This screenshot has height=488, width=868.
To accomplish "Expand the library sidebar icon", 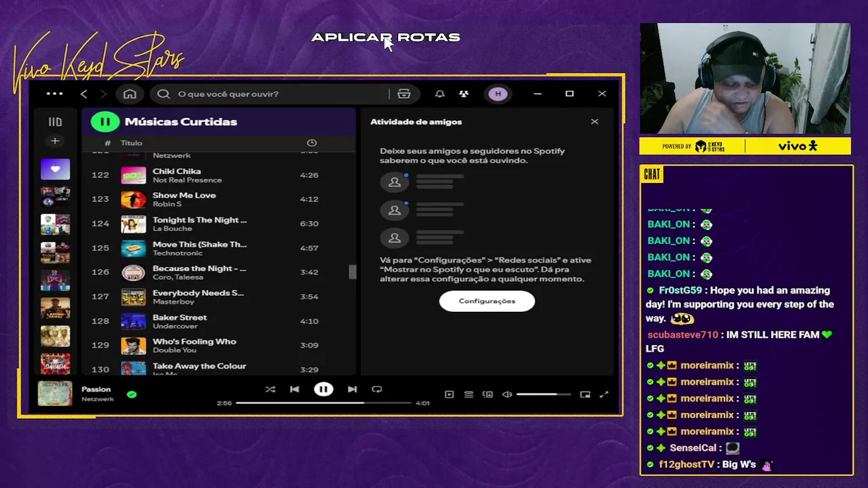I will [x=55, y=122].
